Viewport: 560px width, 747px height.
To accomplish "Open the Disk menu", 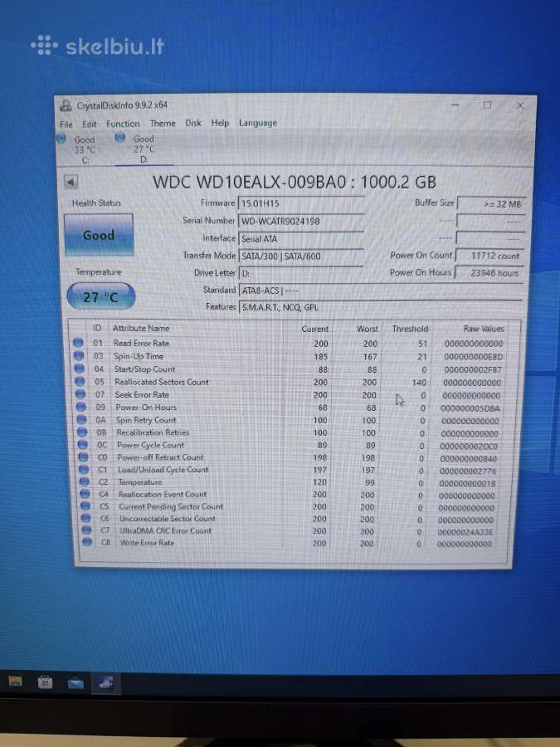I will 192,123.
